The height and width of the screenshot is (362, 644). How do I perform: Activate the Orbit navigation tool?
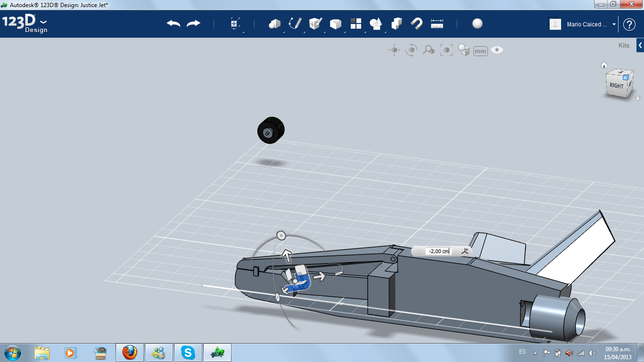pos(412,50)
